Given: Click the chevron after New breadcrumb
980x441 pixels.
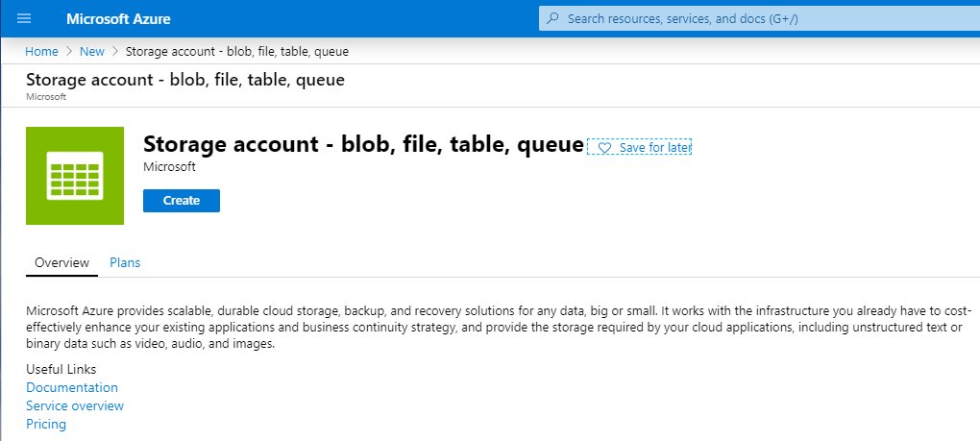Looking at the screenshot, I should pyautogui.click(x=115, y=51).
